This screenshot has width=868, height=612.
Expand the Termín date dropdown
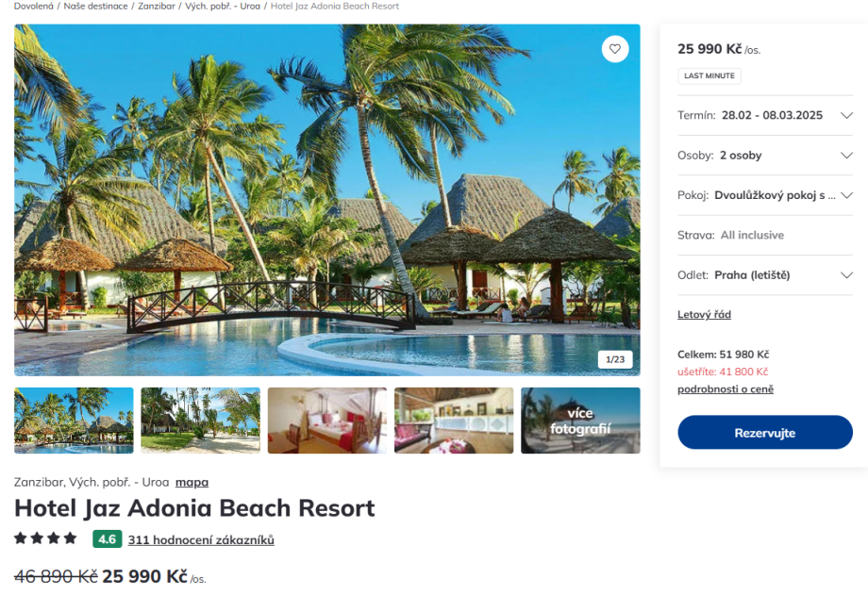(x=765, y=115)
